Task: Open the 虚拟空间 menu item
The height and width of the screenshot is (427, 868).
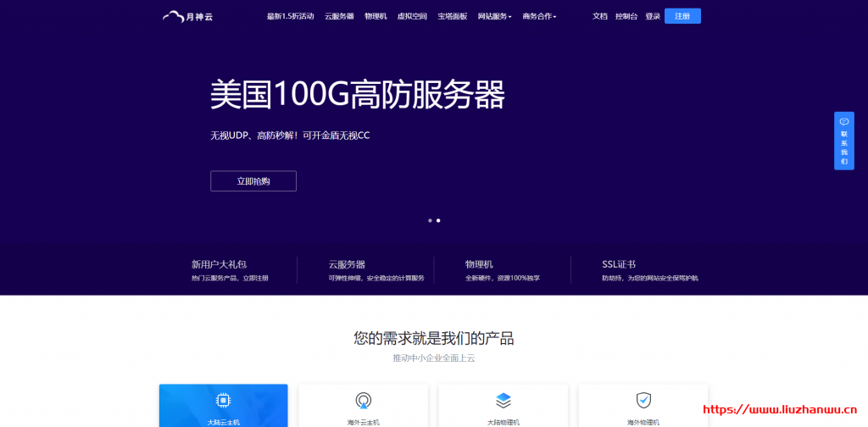Action: [x=412, y=16]
